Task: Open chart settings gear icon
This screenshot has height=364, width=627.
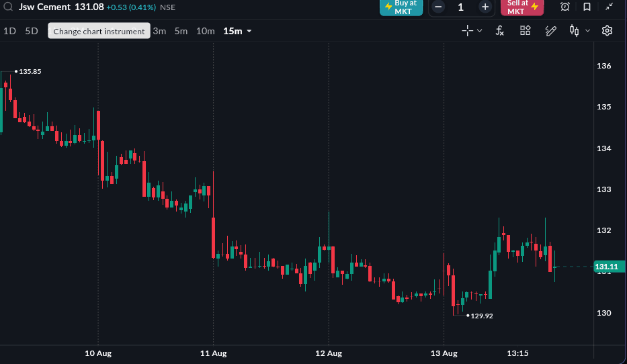Action: pyautogui.click(x=607, y=31)
